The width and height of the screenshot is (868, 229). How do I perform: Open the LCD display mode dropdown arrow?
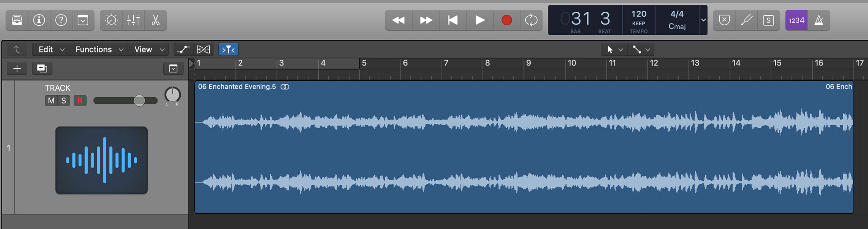pyautogui.click(x=703, y=20)
